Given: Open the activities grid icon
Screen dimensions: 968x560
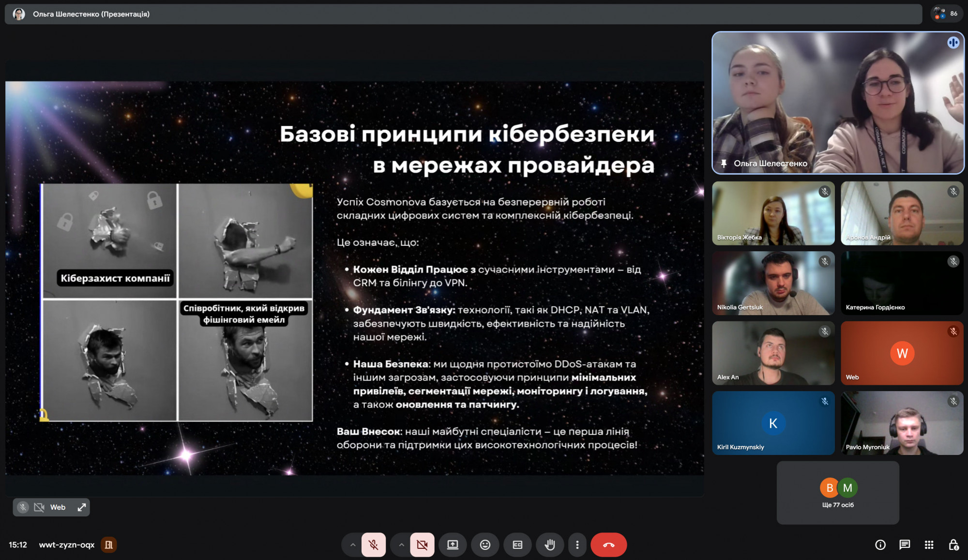Looking at the screenshot, I should tap(929, 545).
